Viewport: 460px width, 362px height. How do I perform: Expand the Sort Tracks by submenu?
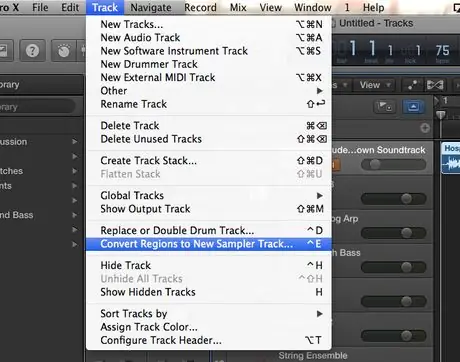click(209, 314)
